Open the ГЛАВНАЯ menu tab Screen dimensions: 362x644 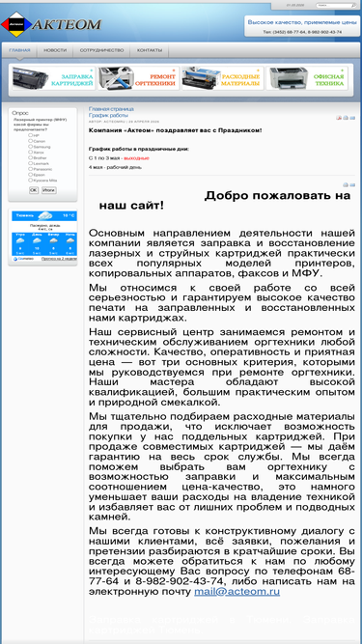(19, 50)
